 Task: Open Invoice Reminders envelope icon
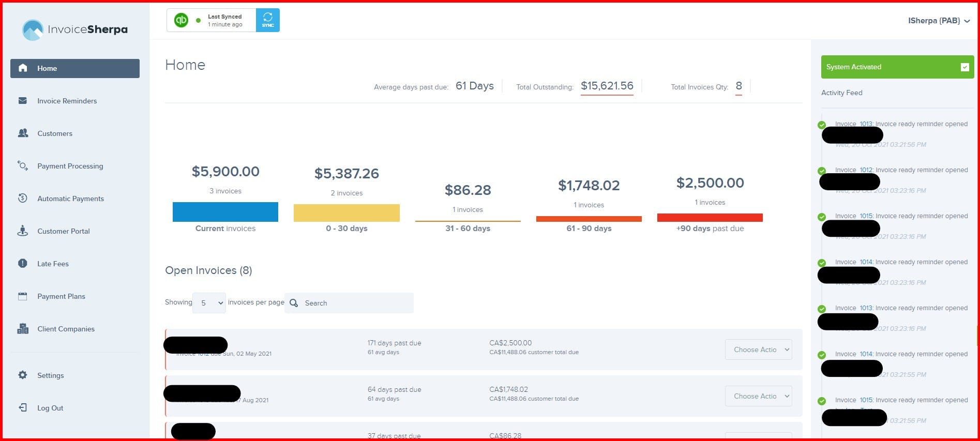pyautogui.click(x=23, y=101)
